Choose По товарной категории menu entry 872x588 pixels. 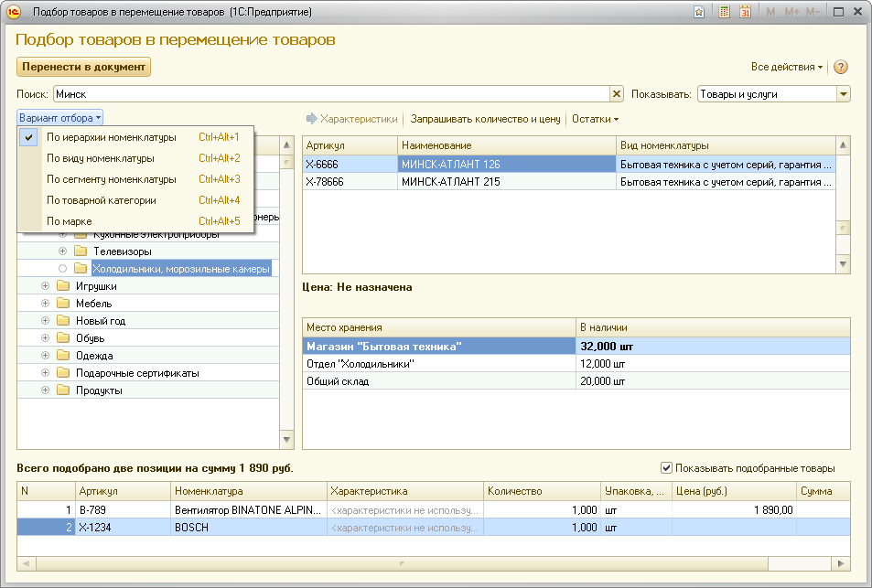[x=102, y=200]
